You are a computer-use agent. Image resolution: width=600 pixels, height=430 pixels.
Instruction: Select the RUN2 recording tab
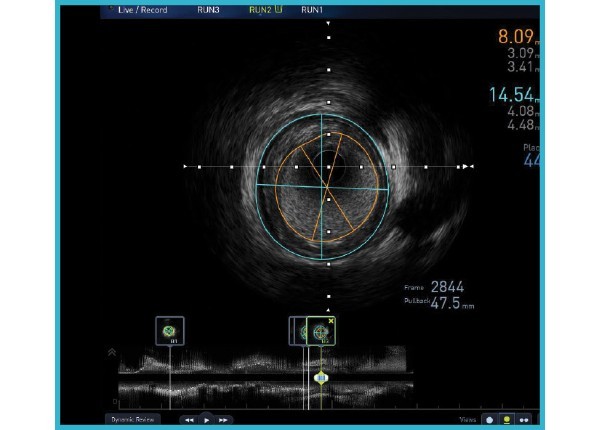point(260,10)
